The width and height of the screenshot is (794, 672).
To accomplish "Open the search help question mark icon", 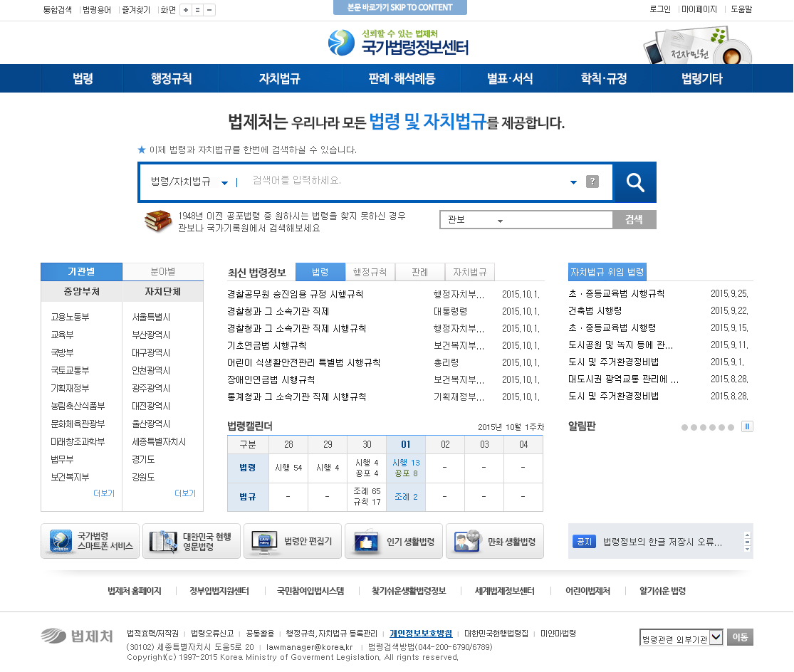I will tap(592, 181).
